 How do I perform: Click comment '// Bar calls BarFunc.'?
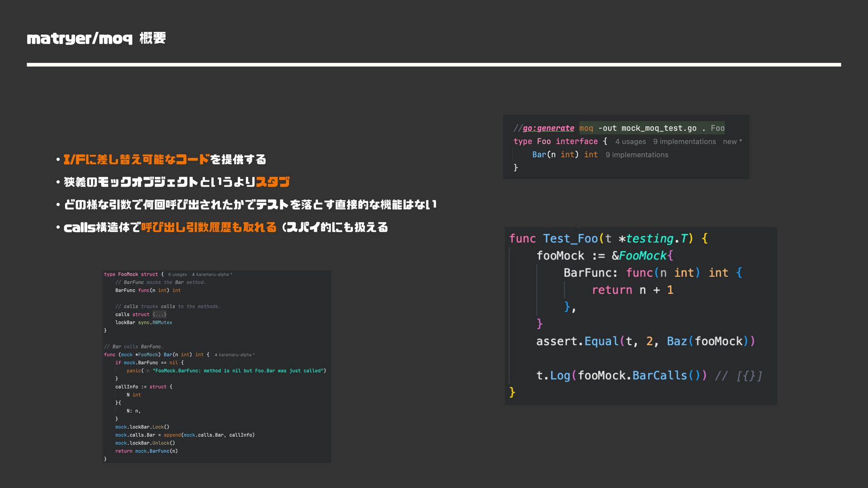[133, 347]
